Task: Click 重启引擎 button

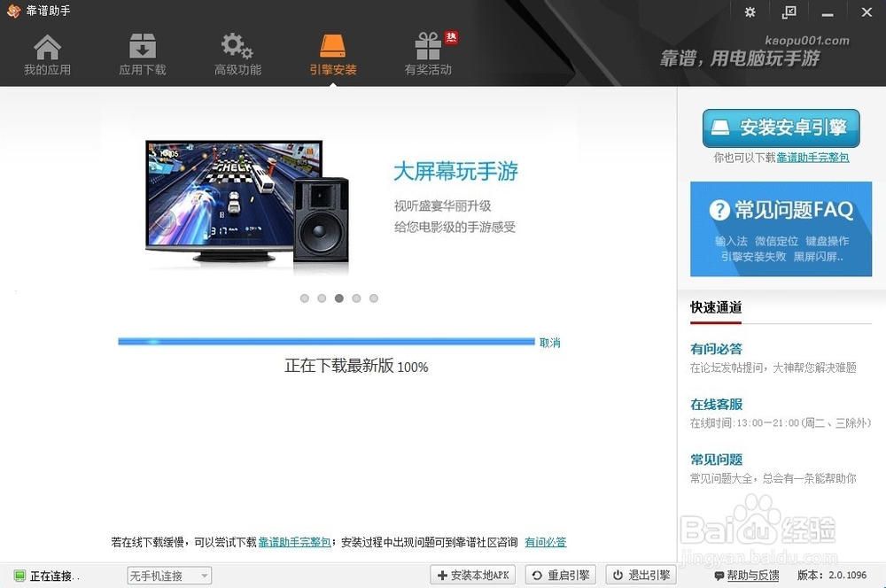Action: click(x=561, y=575)
